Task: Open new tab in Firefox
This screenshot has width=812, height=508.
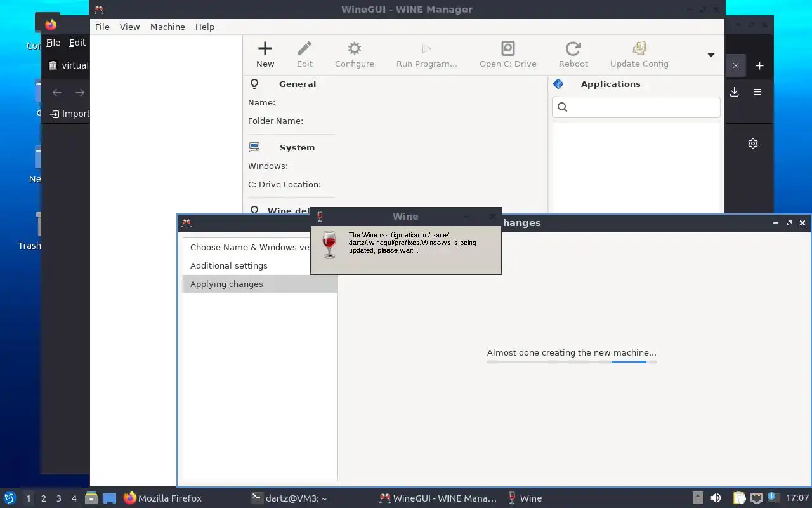Action: [x=759, y=65]
